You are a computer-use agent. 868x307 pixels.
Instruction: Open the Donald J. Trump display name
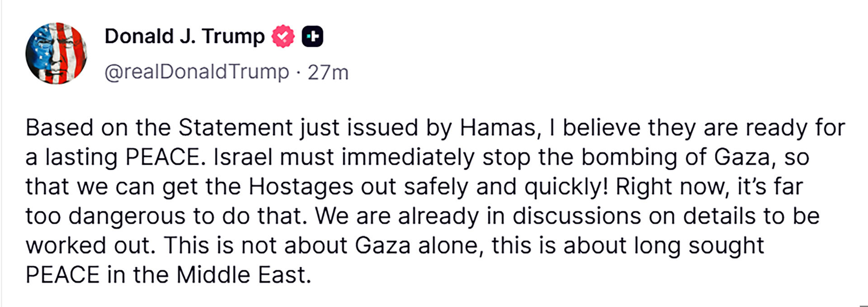coord(184,36)
